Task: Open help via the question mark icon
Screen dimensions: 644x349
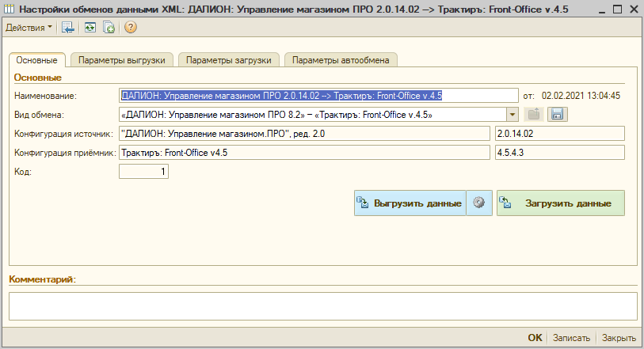Action: (131, 28)
